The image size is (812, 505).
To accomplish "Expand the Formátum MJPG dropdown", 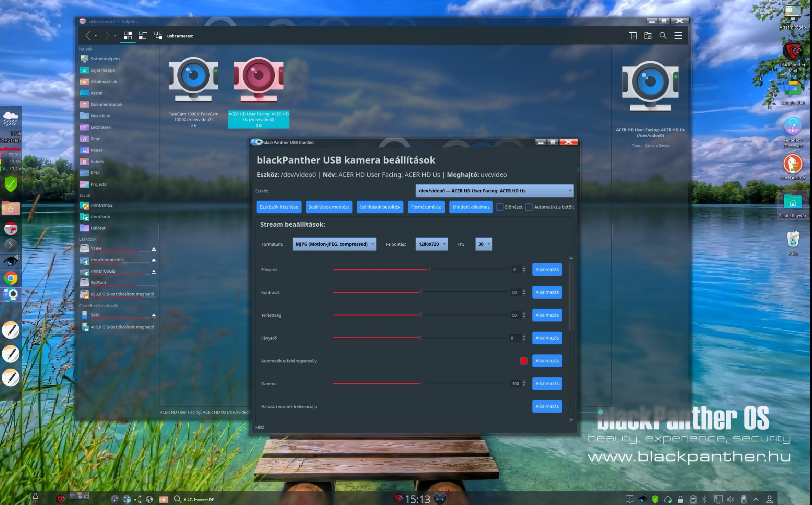I will (334, 244).
